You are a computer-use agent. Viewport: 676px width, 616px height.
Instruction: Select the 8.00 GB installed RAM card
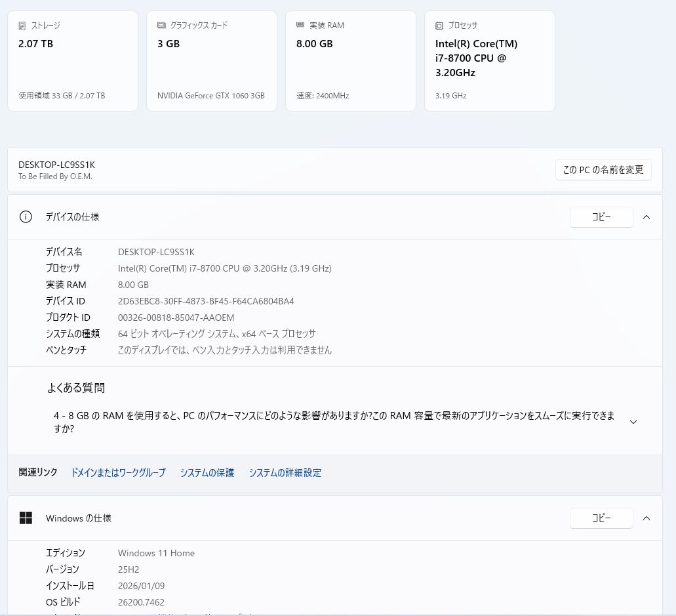351,61
